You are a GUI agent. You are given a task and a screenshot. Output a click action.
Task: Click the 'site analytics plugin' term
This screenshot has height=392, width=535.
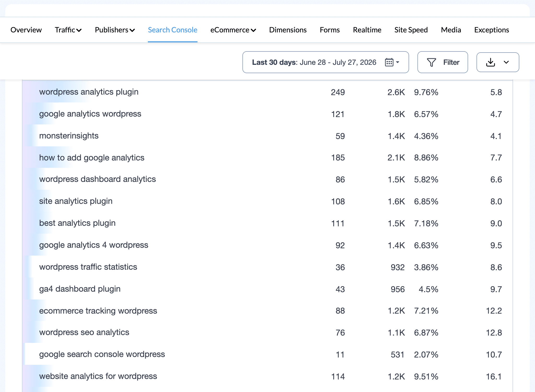(76, 201)
